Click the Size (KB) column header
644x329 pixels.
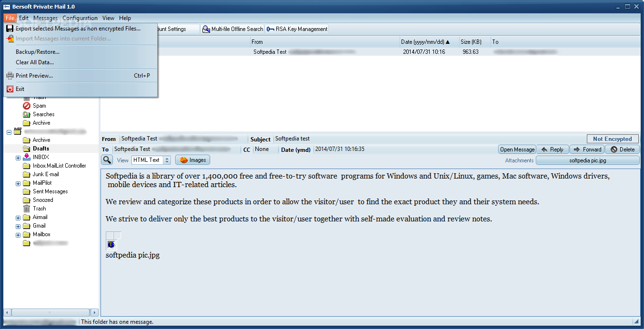pos(475,42)
